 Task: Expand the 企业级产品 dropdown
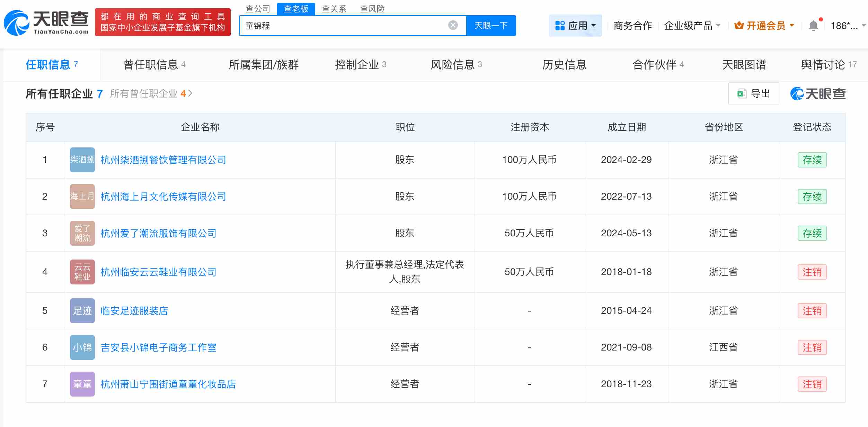coord(692,25)
